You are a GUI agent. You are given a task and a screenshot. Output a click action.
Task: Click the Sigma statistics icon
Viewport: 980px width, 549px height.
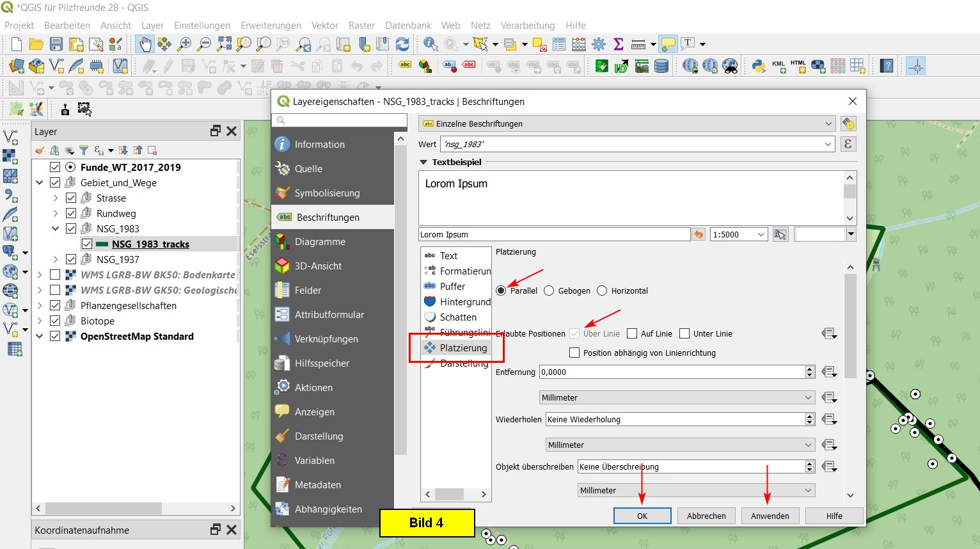(618, 44)
